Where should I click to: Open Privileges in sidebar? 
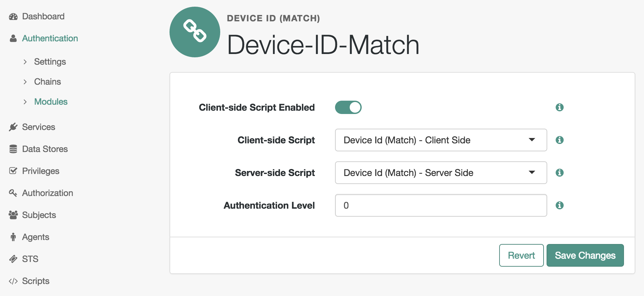[41, 171]
